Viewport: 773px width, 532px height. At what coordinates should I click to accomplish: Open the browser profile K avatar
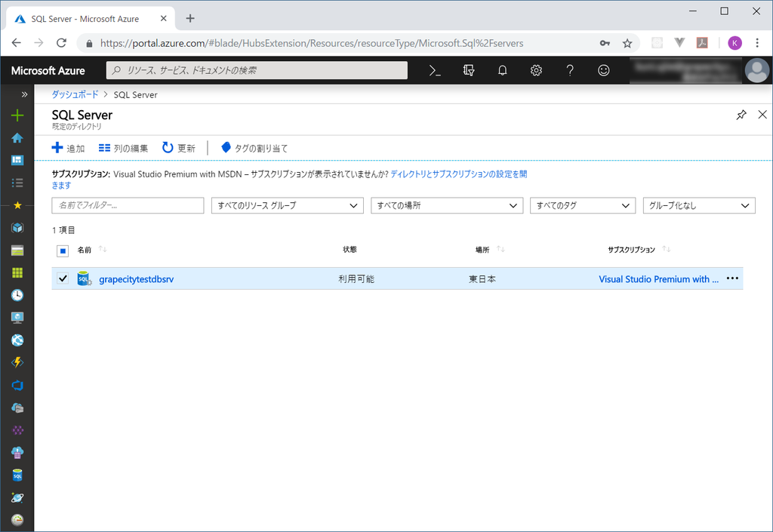pyautogui.click(x=735, y=43)
